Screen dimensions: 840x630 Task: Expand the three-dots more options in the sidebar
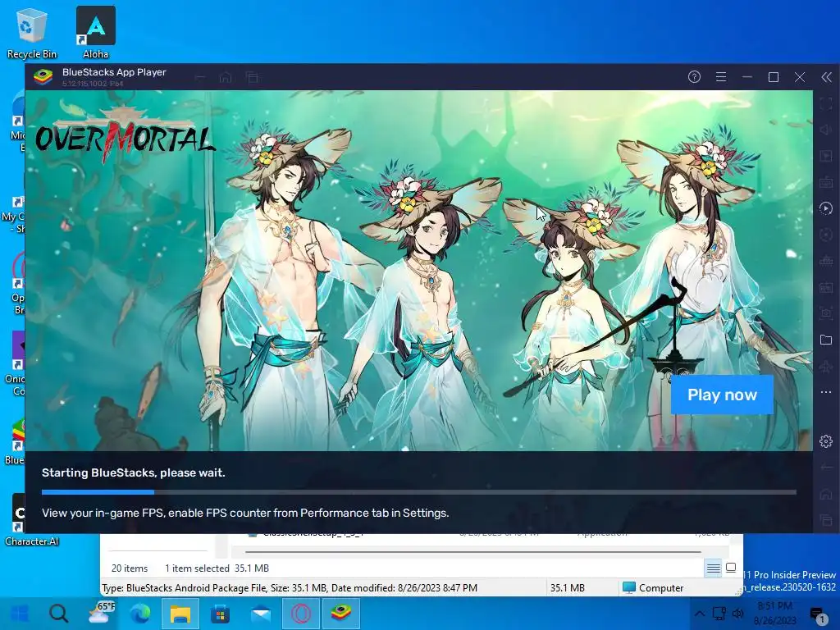pyautogui.click(x=826, y=392)
